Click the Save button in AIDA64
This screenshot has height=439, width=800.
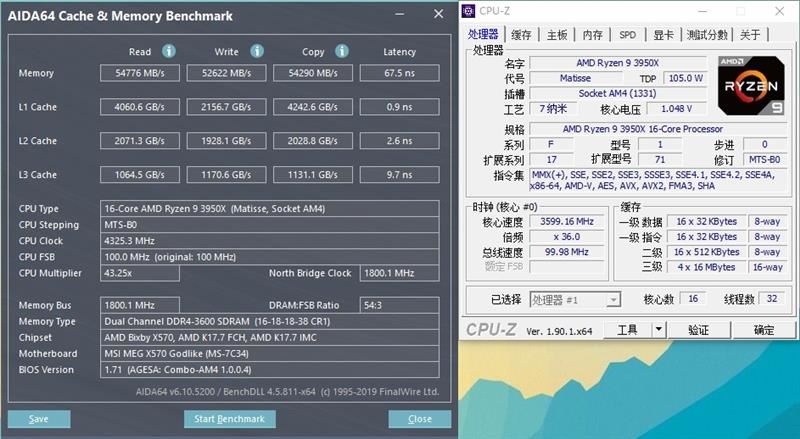pos(39,419)
